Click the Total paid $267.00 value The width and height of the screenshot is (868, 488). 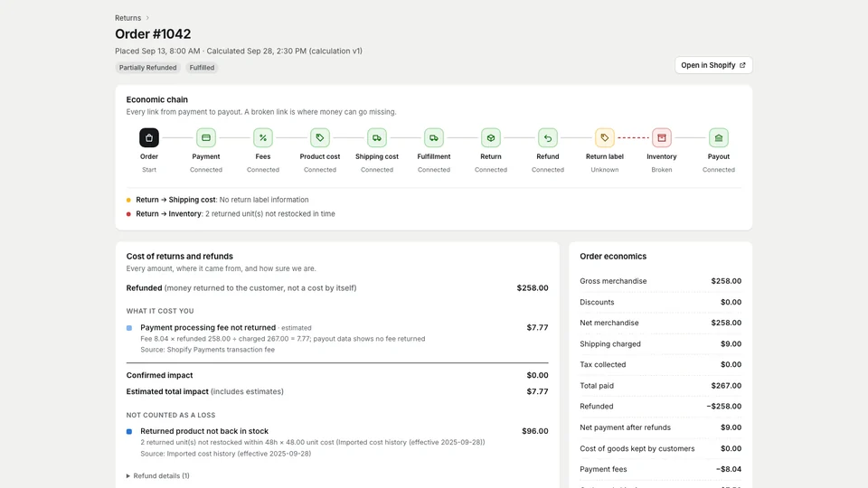[726, 386]
